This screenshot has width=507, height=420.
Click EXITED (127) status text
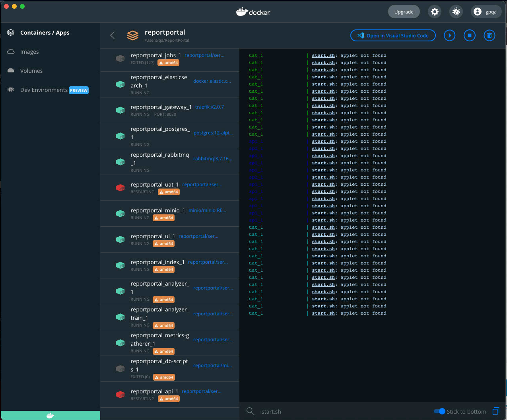(x=142, y=63)
